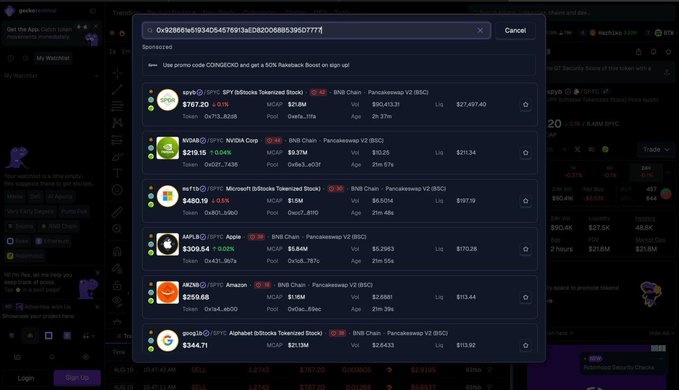This screenshot has width=679, height=390.
Task: Star the NVDAB/SPYC NVIDIA Corp result
Action: (525, 152)
